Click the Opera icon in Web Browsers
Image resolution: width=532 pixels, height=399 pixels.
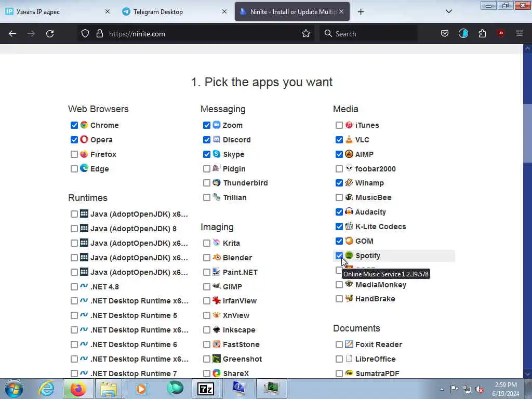(x=84, y=139)
